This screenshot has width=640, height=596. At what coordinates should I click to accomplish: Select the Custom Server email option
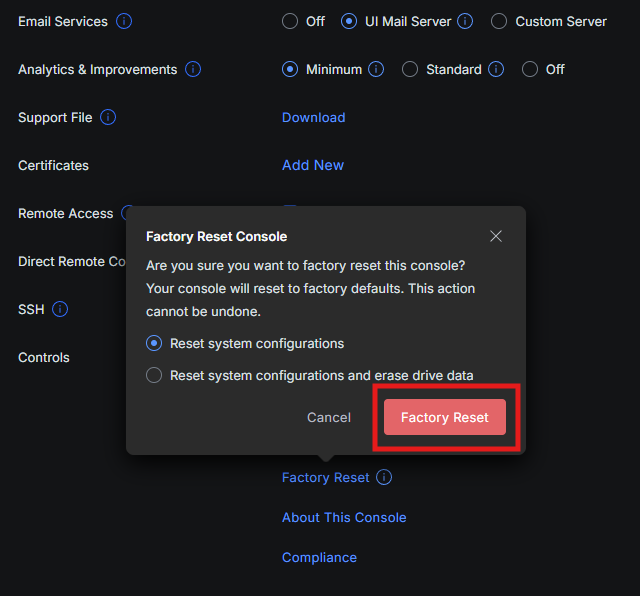coord(499,21)
